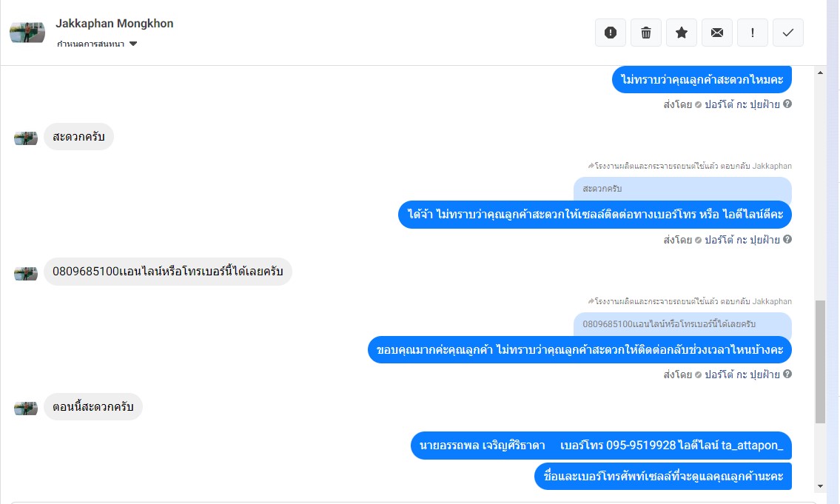This screenshot has height=504, width=840.
Task: Click help question mark under phone-or-LINE question
Action: click(x=787, y=239)
